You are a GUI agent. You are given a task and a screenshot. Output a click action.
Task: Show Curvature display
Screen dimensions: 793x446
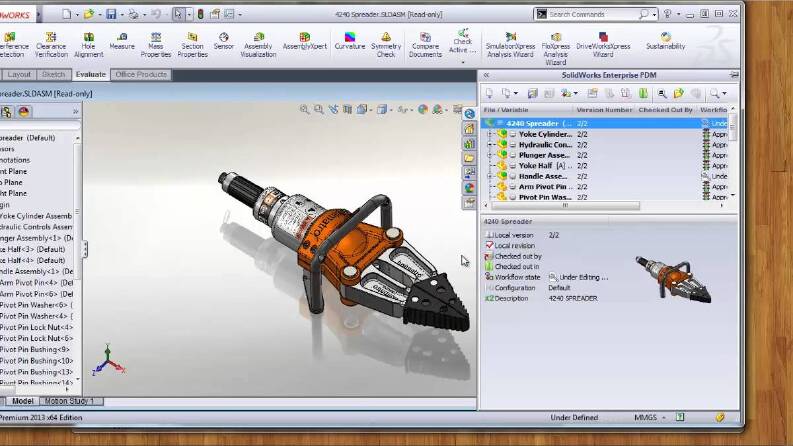349,41
